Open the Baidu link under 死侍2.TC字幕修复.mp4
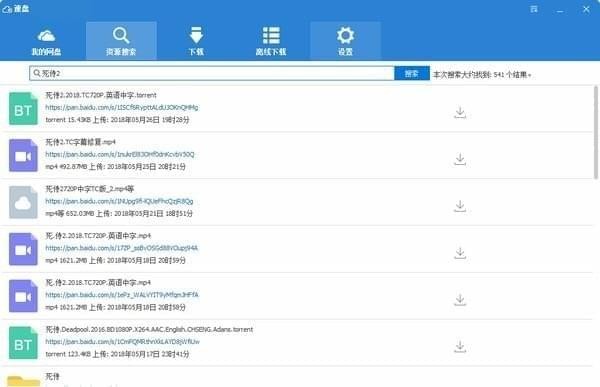This screenshot has height=387, width=600. tap(120, 154)
